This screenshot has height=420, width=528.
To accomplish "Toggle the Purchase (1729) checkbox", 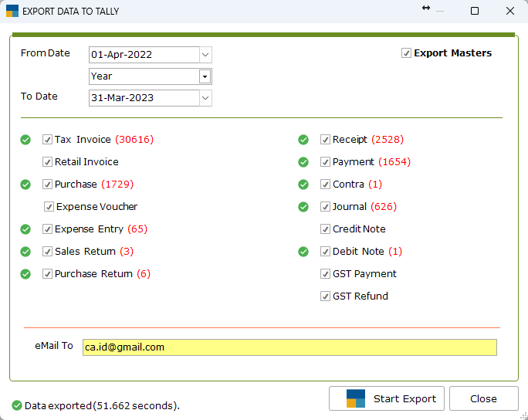I will (x=47, y=185).
